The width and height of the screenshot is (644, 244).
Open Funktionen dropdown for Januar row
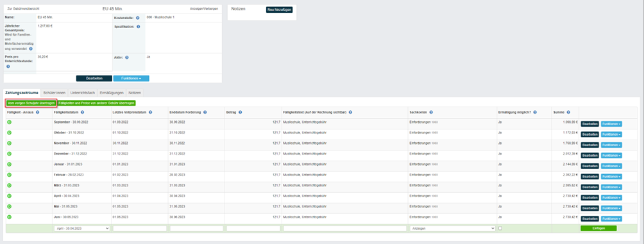[611, 166]
